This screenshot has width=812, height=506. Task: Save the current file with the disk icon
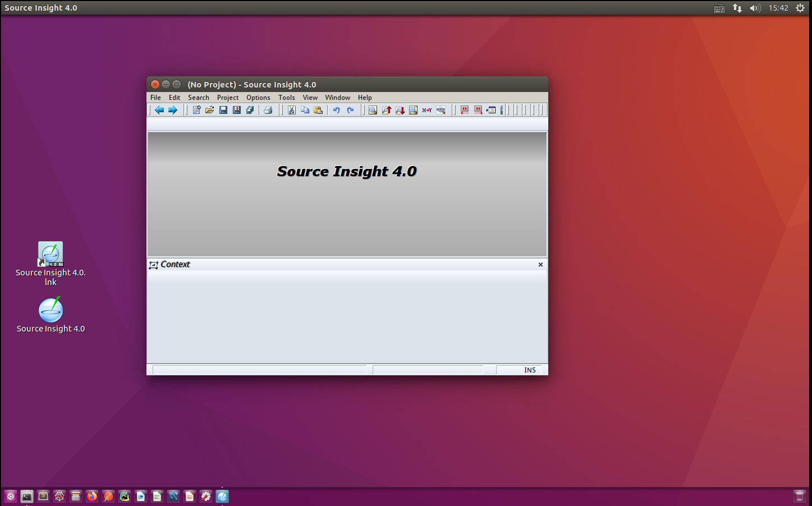(223, 110)
